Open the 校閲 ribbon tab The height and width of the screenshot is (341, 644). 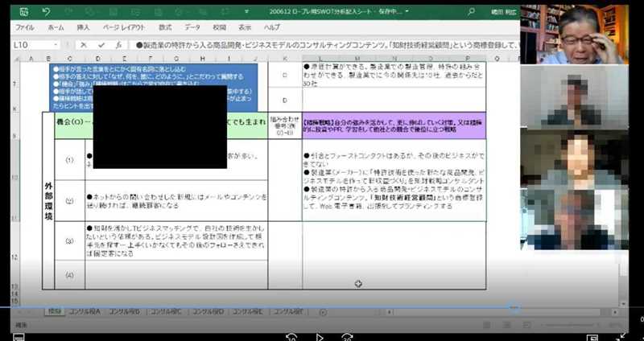(219, 27)
